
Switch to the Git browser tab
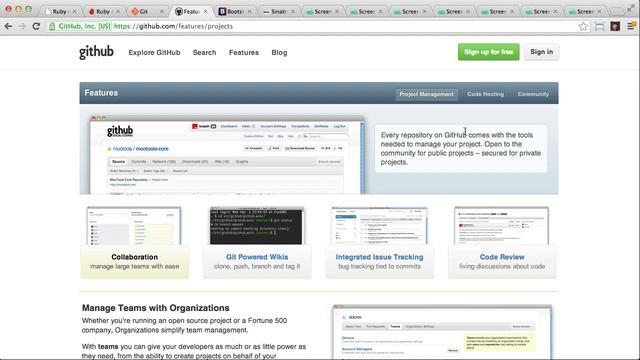148,11
